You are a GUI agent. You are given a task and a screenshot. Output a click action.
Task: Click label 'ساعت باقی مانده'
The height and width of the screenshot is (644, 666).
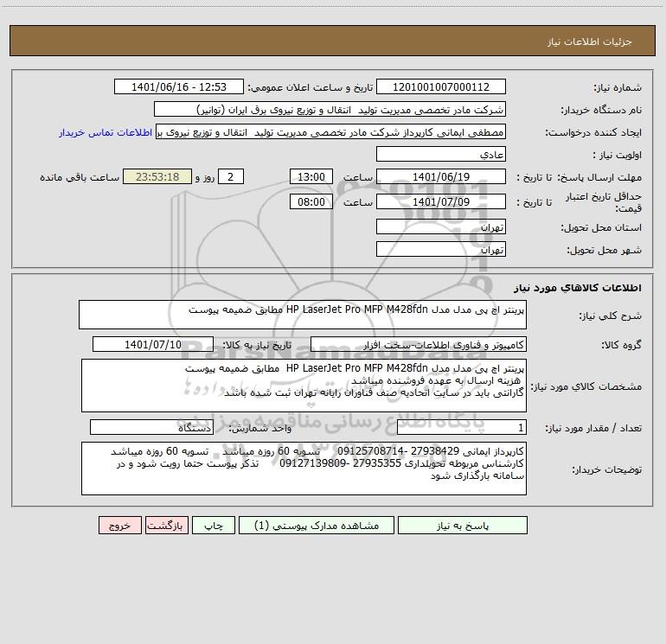(80, 177)
